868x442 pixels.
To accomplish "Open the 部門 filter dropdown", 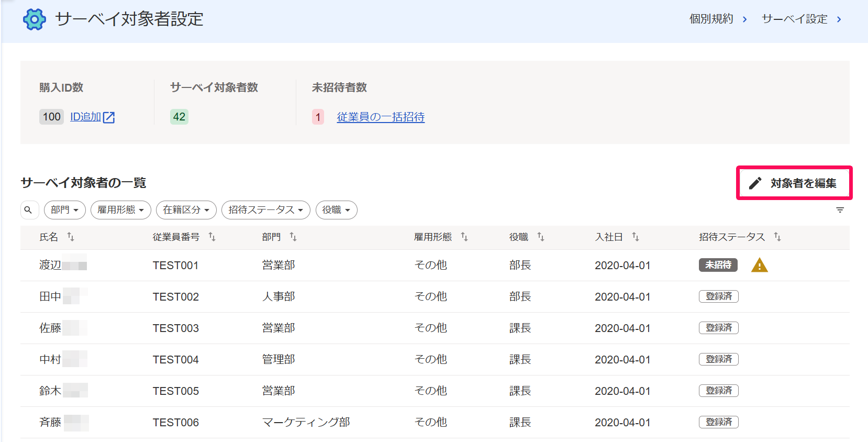I will [65, 210].
